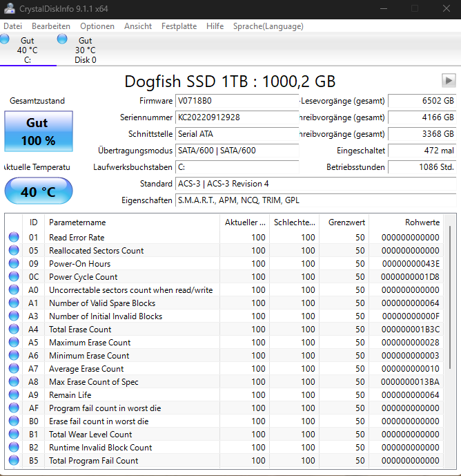Image resolution: width=461 pixels, height=476 pixels.
Task: Open the Festplatte menu
Action: [x=179, y=26]
